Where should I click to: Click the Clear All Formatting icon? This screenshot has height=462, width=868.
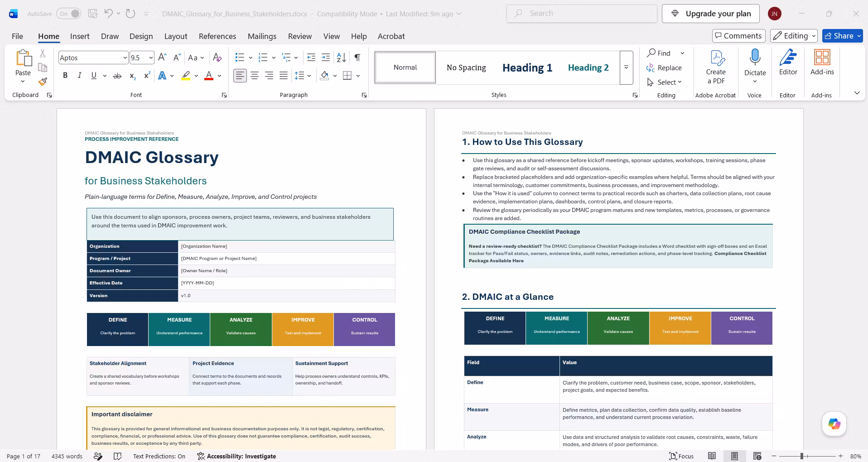[x=217, y=58]
